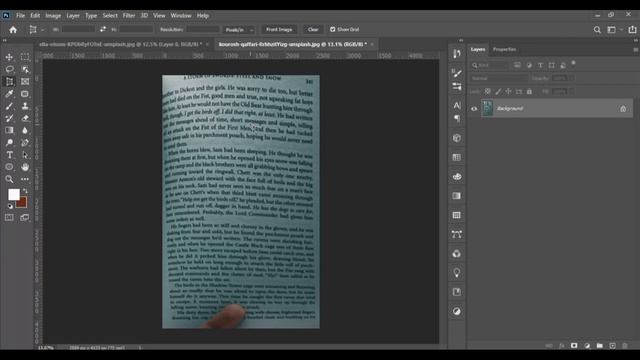Open the Select menu

(110, 16)
